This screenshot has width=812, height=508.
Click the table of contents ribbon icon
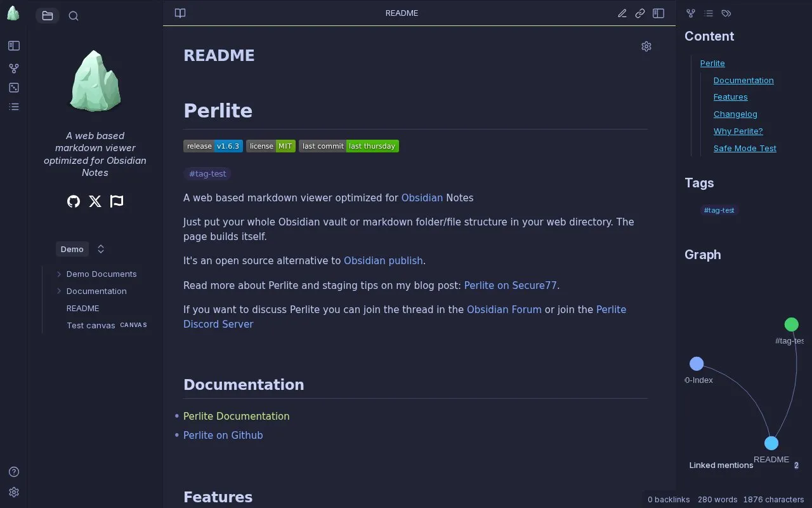click(x=14, y=107)
